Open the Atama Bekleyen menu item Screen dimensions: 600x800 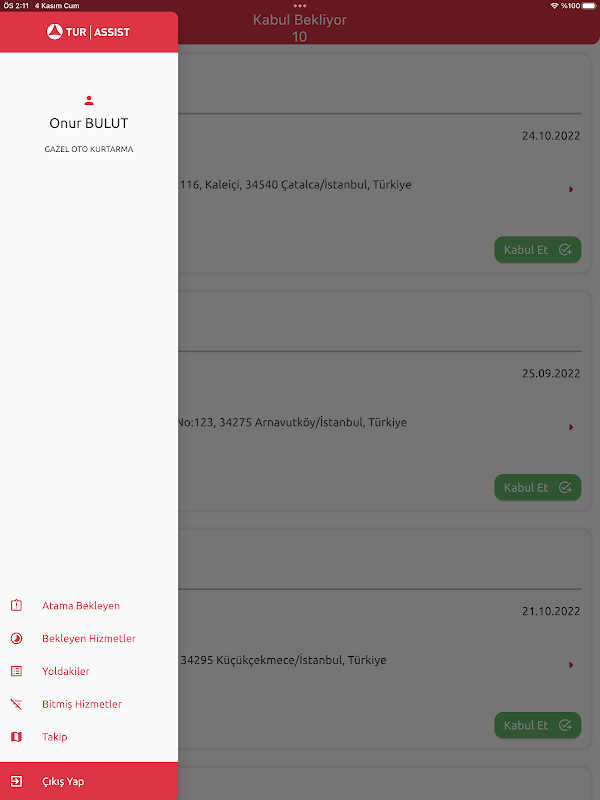click(81, 606)
